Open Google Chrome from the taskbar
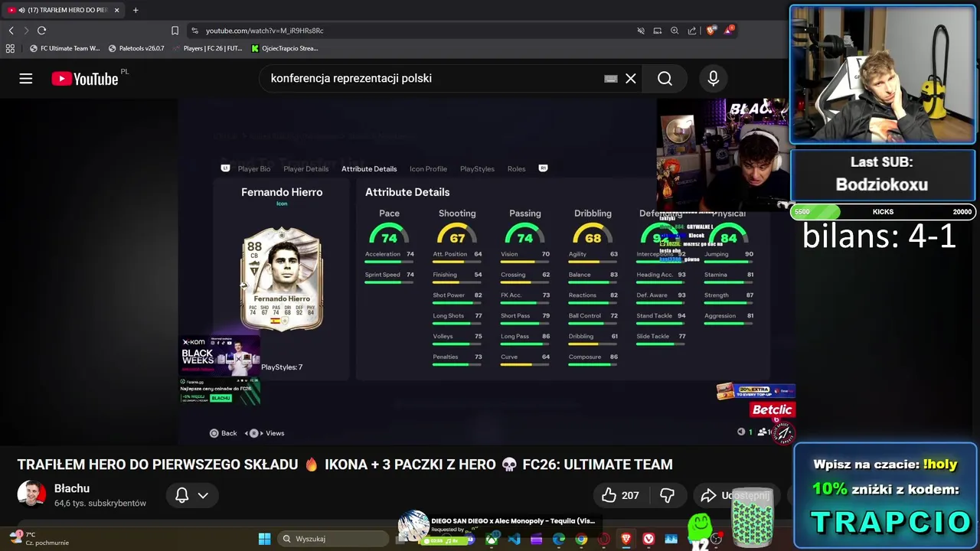This screenshot has height=551, width=980. (581, 540)
